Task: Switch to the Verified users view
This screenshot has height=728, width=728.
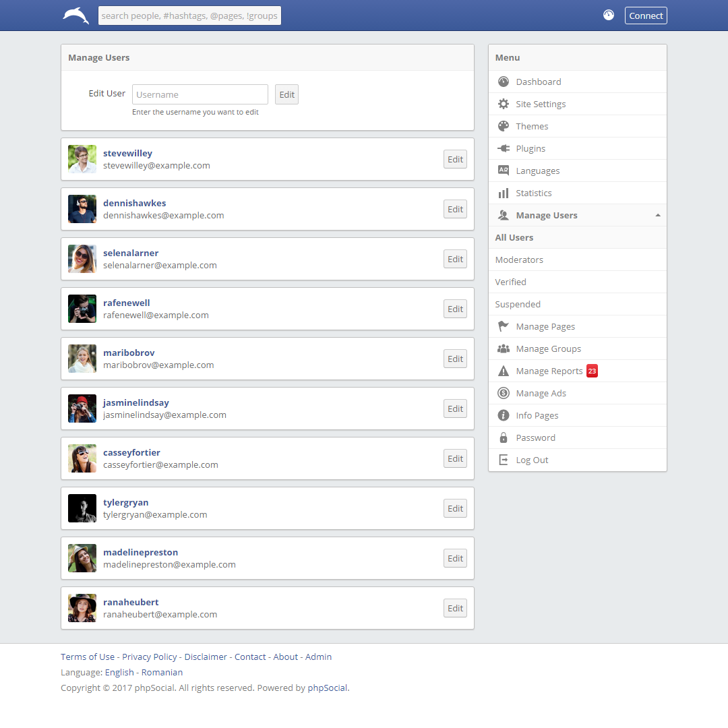Action: tap(510, 282)
